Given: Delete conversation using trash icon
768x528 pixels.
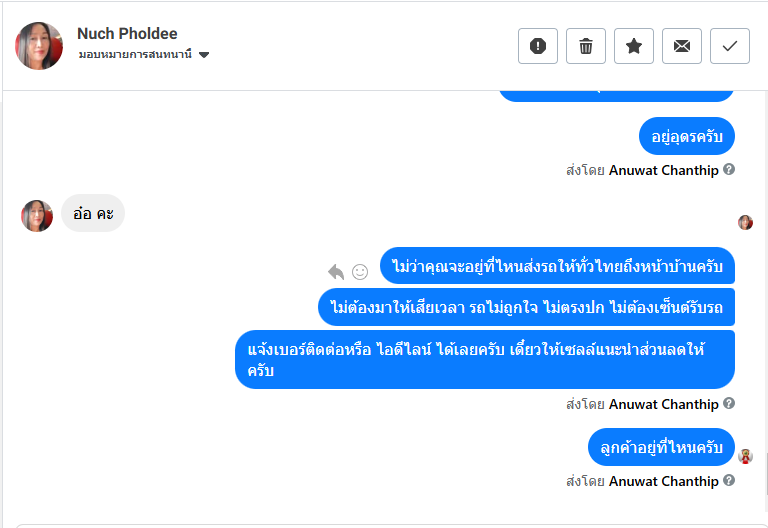Looking at the screenshot, I should (586, 46).
